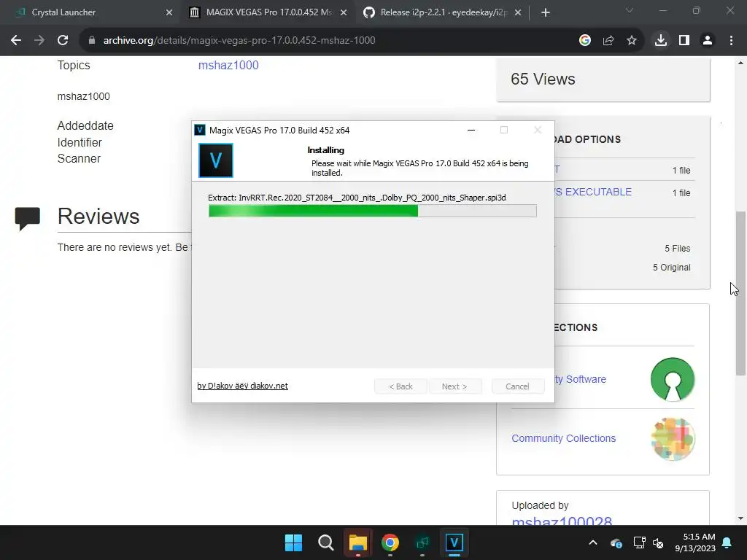The height and width of the screenshot is (560, 747).
Task: Click scrollbar down arrow
Action: [741, 518]
